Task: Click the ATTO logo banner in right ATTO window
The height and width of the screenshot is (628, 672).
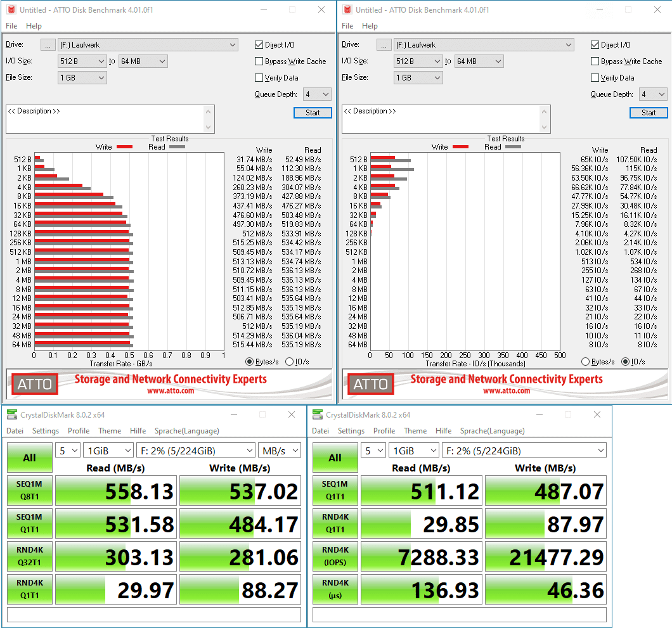Action: pos(371,384)
